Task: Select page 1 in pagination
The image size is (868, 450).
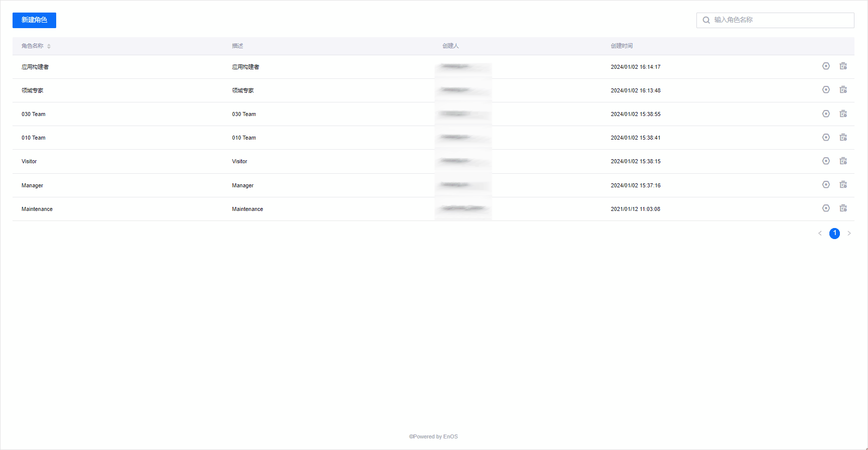Action: click(x=834, y=234)
